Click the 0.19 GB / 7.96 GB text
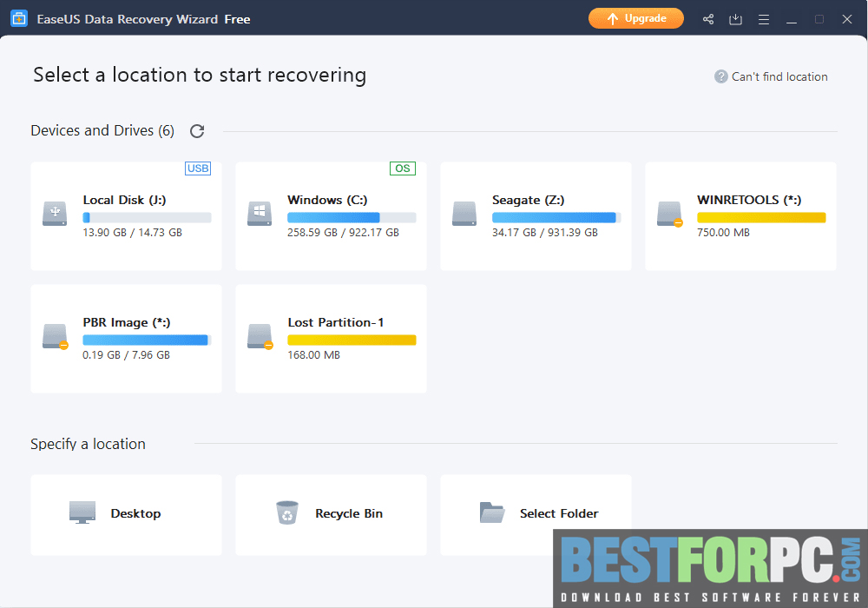 pos(126,355)
